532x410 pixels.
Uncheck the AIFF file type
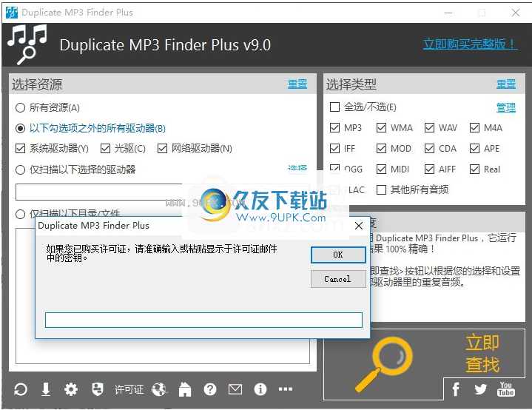(x=430, y=169)
